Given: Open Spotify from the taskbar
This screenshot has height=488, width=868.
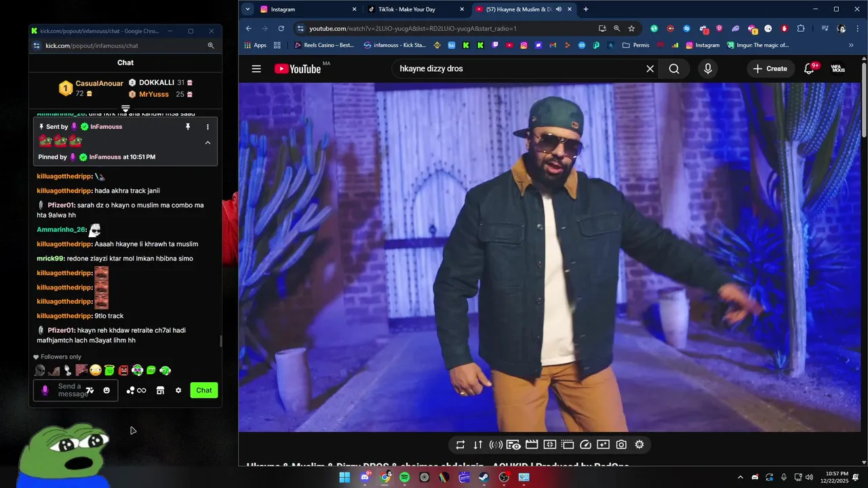Looking at the screenshot, I should point(405,477).
